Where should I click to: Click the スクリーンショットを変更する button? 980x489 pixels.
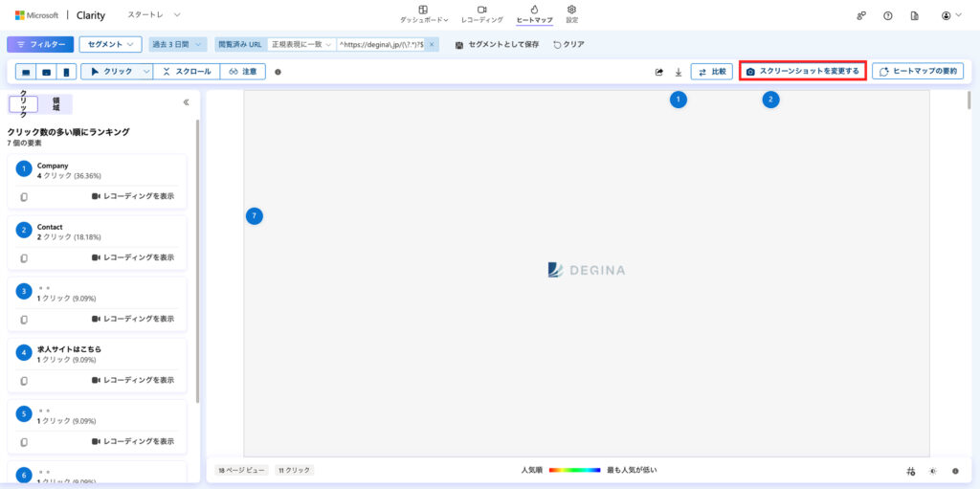(x=802, y=72)
